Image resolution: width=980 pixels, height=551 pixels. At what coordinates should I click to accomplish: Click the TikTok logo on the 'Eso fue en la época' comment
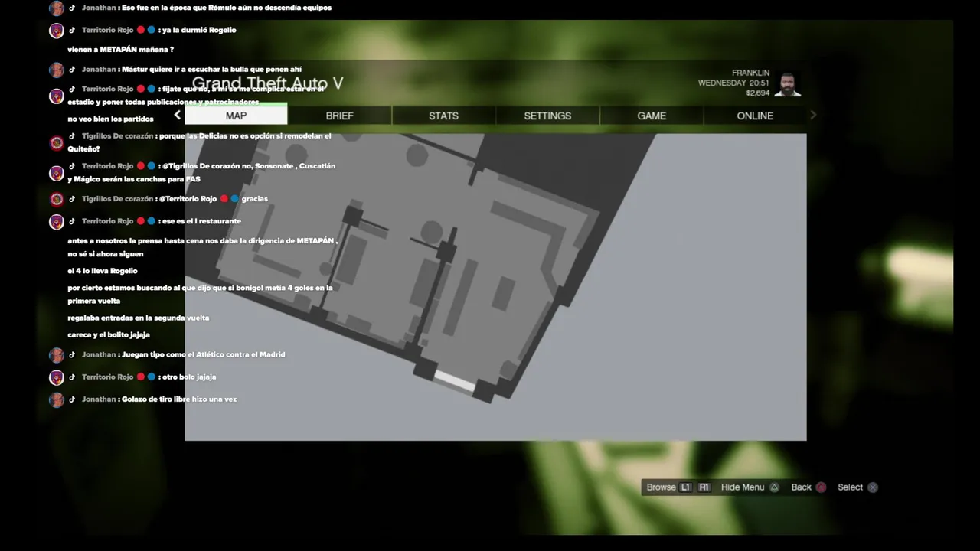[72, 8]
